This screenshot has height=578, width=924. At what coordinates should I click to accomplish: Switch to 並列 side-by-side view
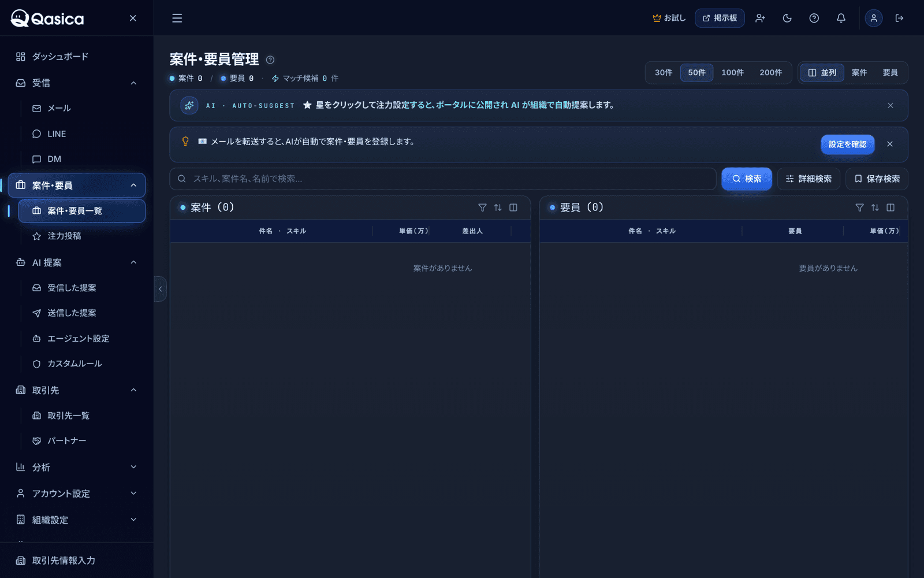tap(822, 73)
